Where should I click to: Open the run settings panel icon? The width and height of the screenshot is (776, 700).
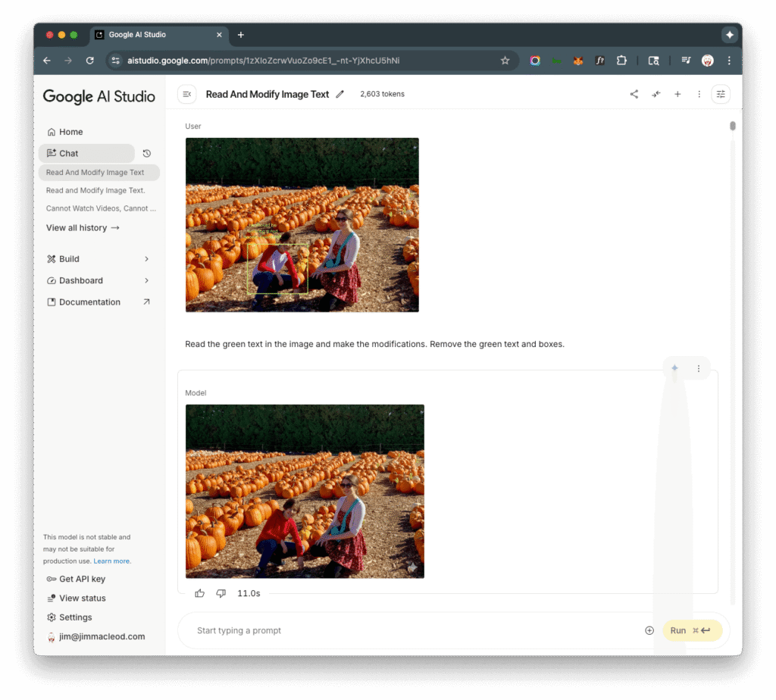[721, 94]
